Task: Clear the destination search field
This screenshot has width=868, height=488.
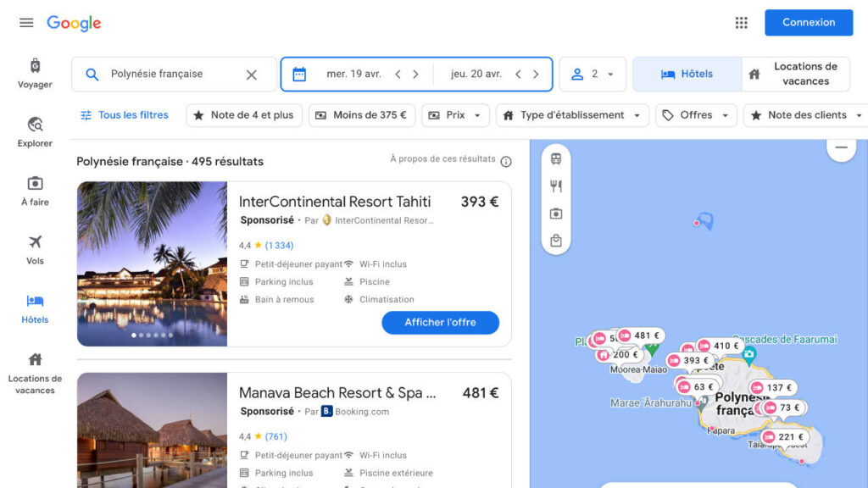Action: tap(251, 75)
